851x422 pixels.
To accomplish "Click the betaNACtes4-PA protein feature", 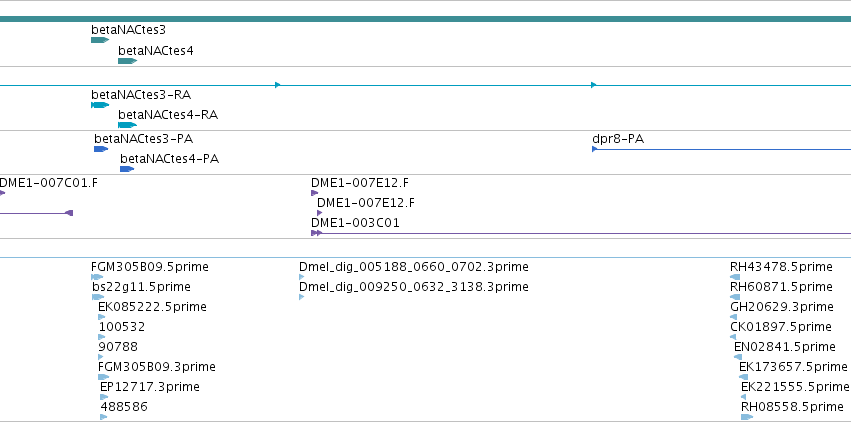I will pos(127,169).
